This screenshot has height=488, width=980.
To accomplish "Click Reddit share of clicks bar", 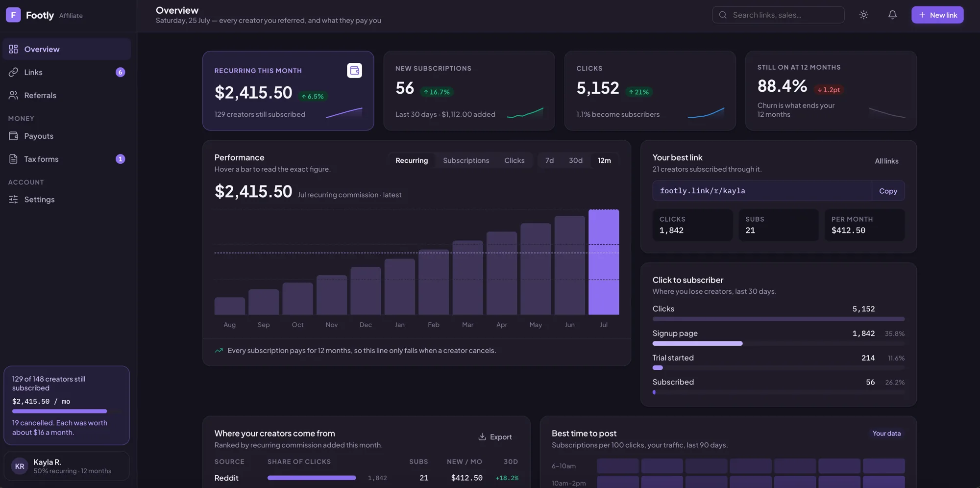I will click(312, 478).
